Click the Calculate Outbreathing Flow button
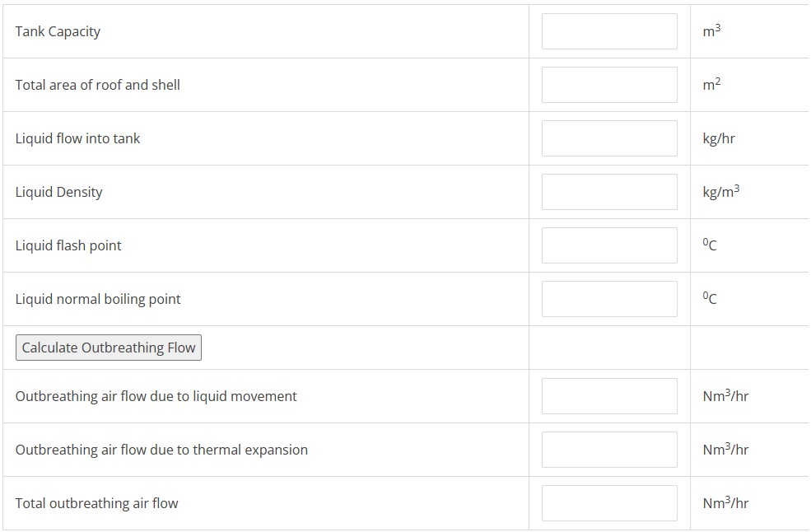The width and height of the screenshot is (811, 532). point(109,348)
